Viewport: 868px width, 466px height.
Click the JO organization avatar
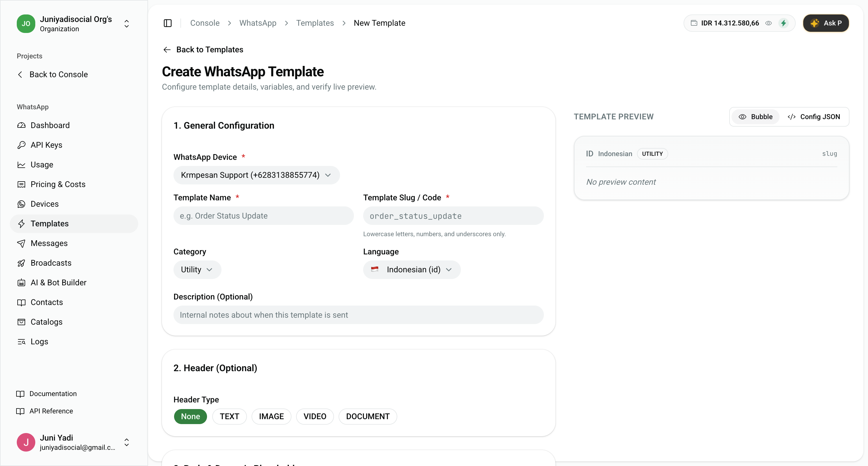click(26, 24)
